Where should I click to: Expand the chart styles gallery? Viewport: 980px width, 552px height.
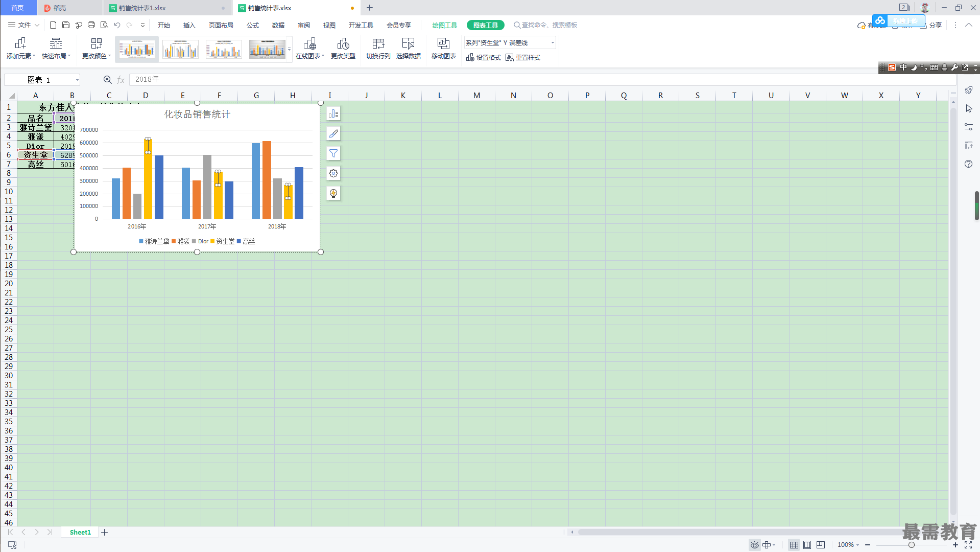tap(289, 50)
